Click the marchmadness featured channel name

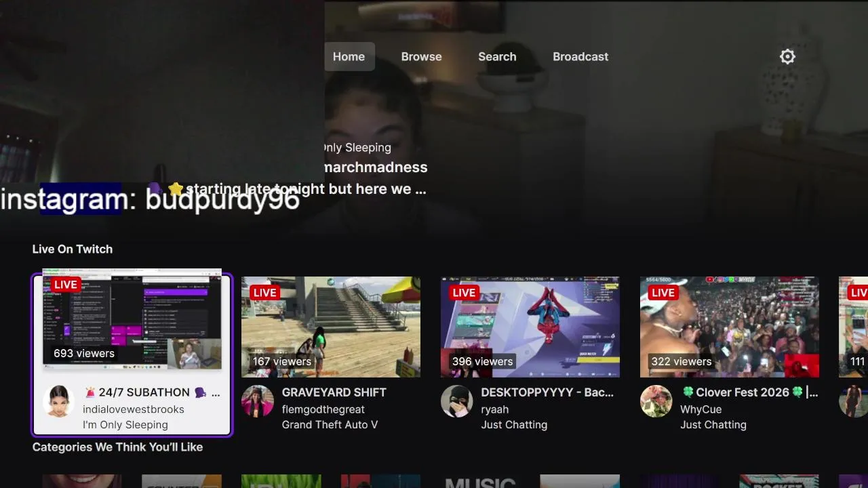376,167
